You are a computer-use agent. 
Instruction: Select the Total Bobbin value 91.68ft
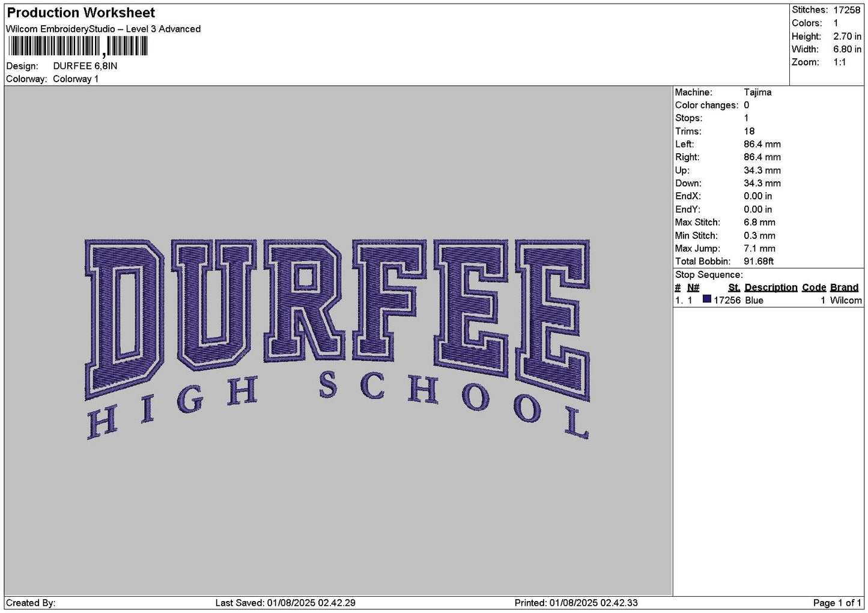[759, 261]
